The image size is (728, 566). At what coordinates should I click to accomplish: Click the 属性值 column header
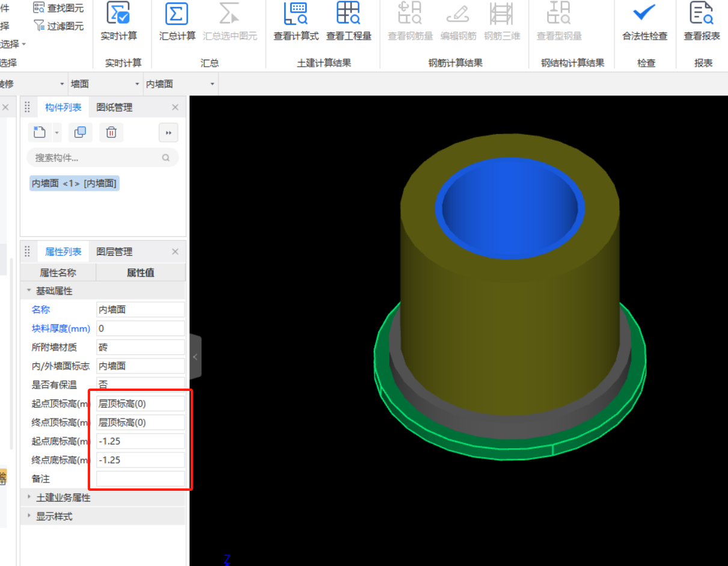pyautogui.click(x=141, y=272)
